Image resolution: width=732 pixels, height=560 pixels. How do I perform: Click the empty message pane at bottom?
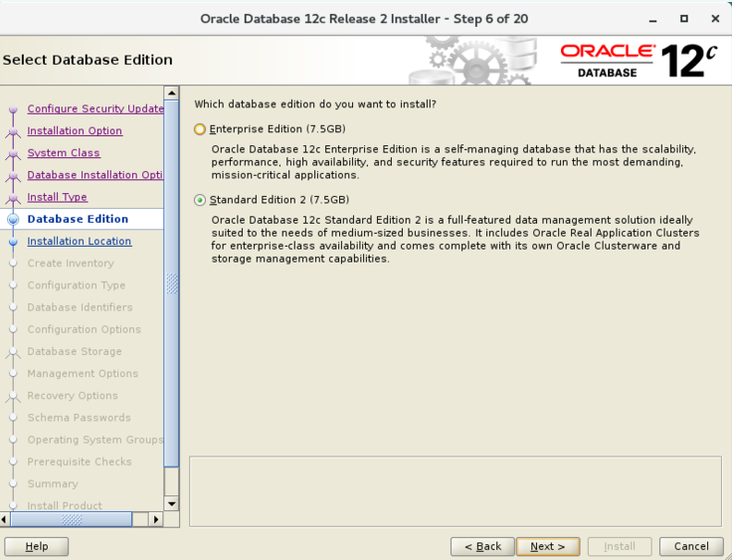pos(456,491)
